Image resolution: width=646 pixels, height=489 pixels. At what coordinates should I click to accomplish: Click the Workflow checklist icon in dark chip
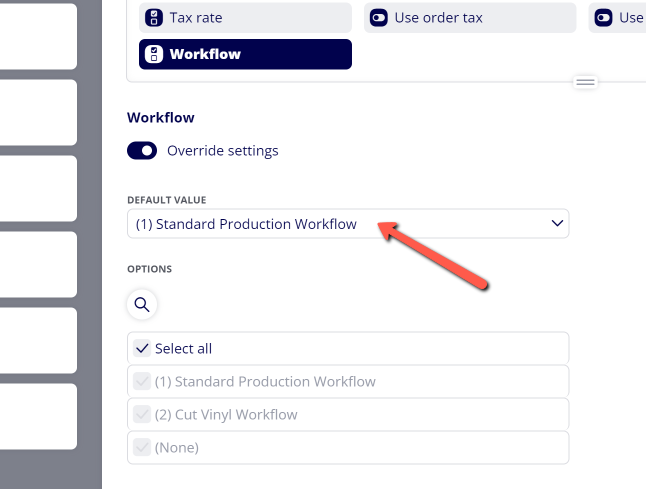click(x=154, y=54)
